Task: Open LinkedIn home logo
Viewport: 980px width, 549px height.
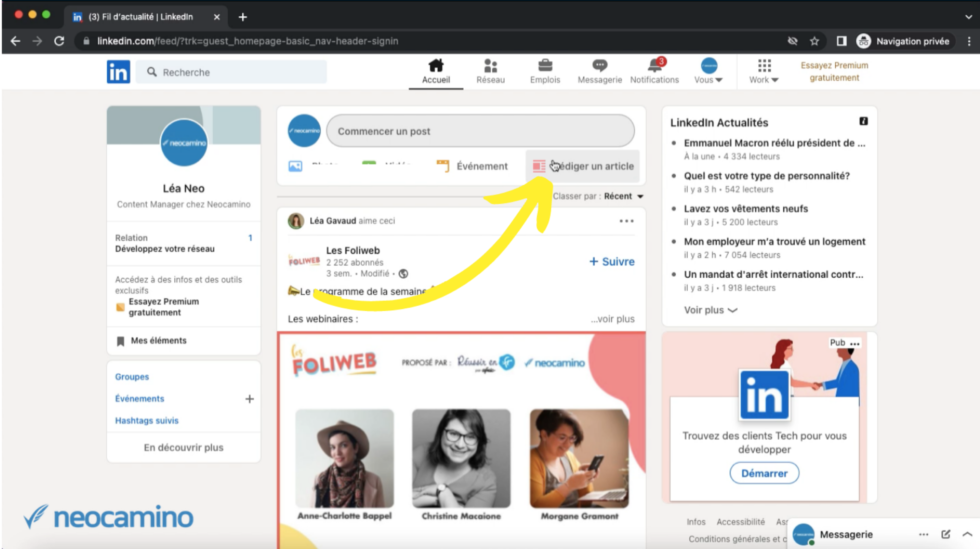Action: [118, 72]
